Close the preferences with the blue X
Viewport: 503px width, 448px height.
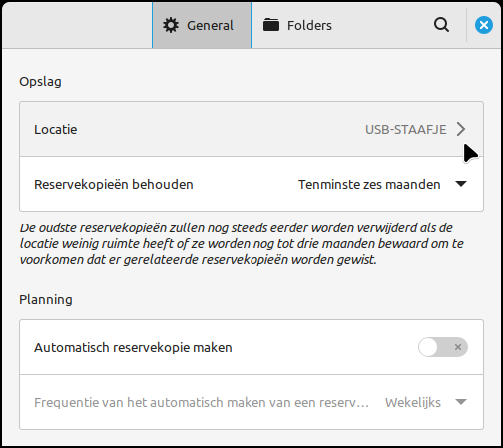pyautogui.click(x=484, y=25)
